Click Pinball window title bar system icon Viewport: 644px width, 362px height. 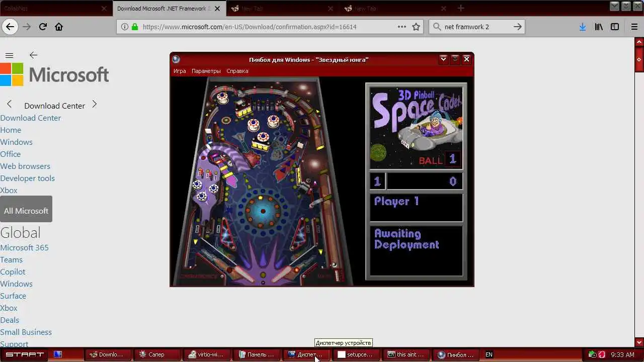click(x=176, y=59)
